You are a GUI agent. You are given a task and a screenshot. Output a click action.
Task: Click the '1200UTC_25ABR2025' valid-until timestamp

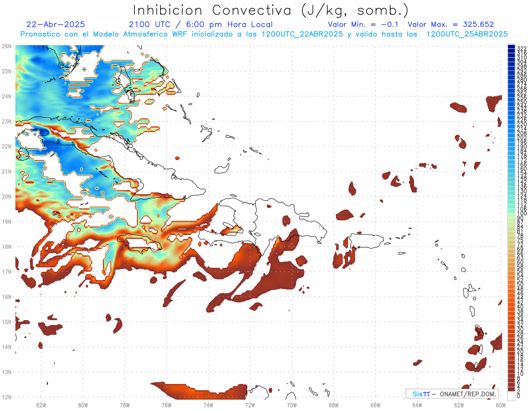467,34
